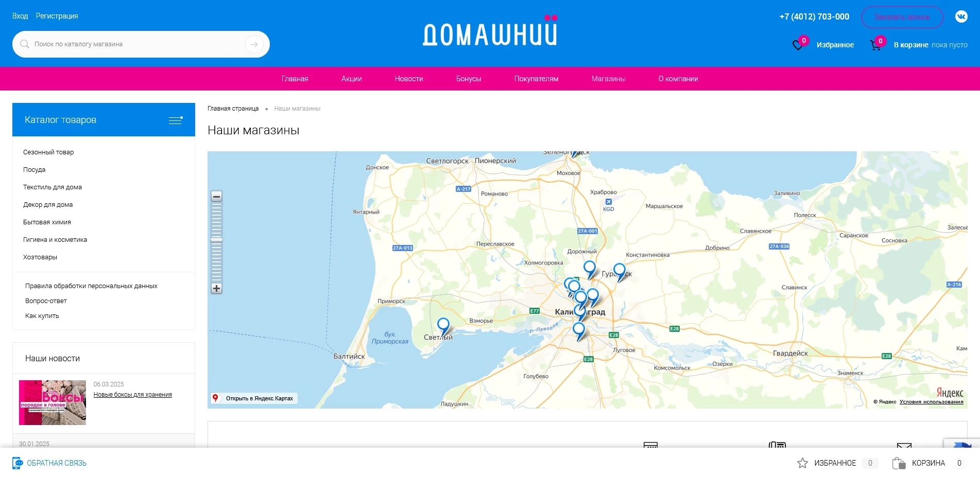The image size is (980, 477).
Task: Open the Бонусы menu item
Action: (468, 79)
